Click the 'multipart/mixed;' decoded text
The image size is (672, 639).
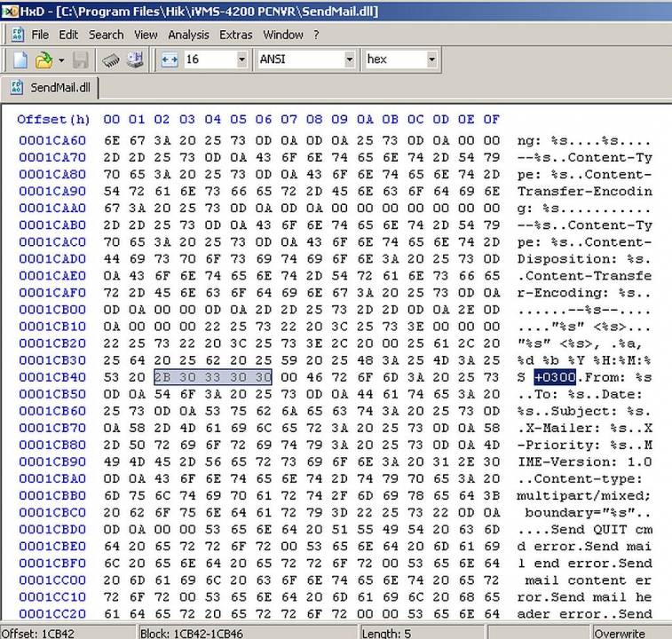coord(584,496)
